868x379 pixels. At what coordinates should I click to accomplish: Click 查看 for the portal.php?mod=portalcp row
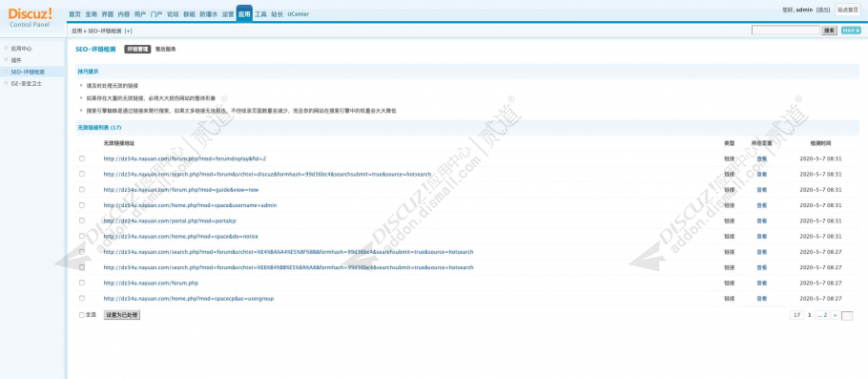coord(762,221)
